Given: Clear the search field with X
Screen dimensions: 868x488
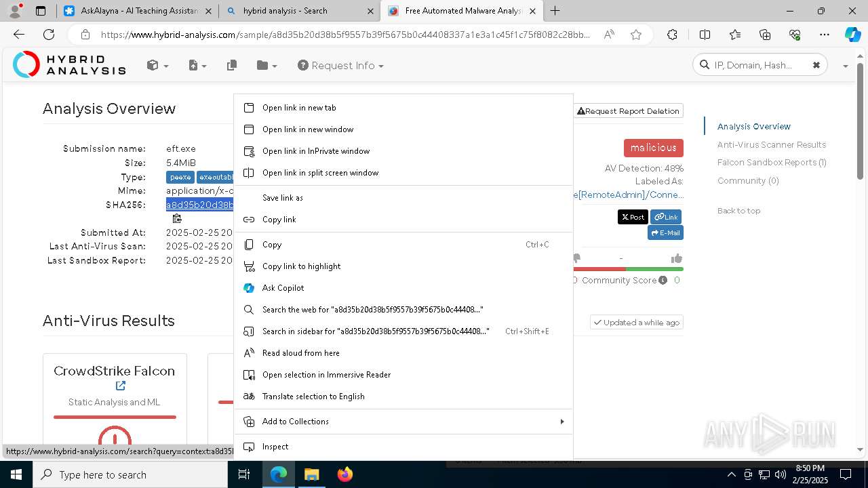Looking at the screenshot, I should pos(816,65).
